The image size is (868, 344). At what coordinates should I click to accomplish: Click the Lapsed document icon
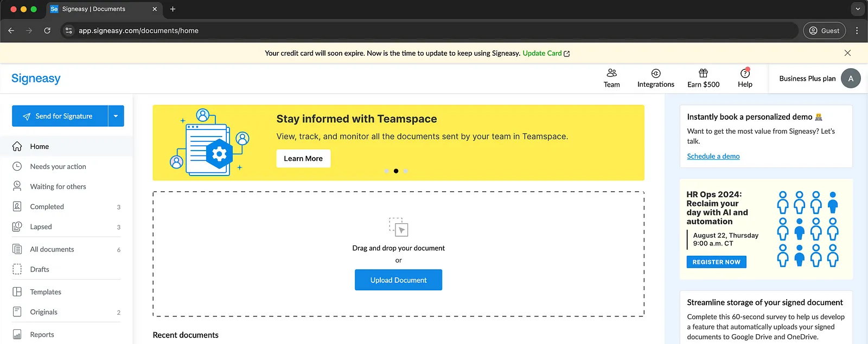pyautogui.click(x=17, y=226)
